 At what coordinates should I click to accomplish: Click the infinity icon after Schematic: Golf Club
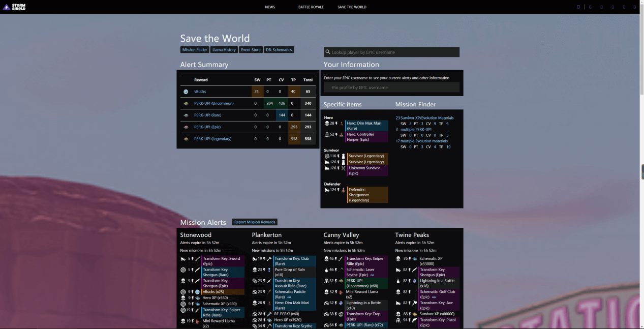pyautogui.click(x=434, y=297)
